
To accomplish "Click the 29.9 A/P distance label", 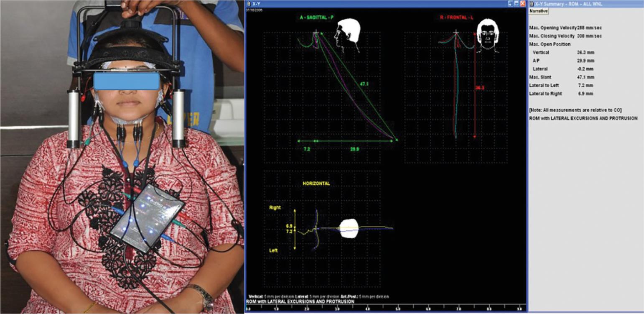I will tap(356, 148).
